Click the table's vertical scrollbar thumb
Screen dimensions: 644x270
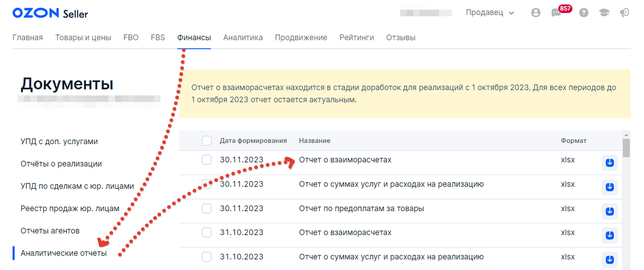pos(626,148)
